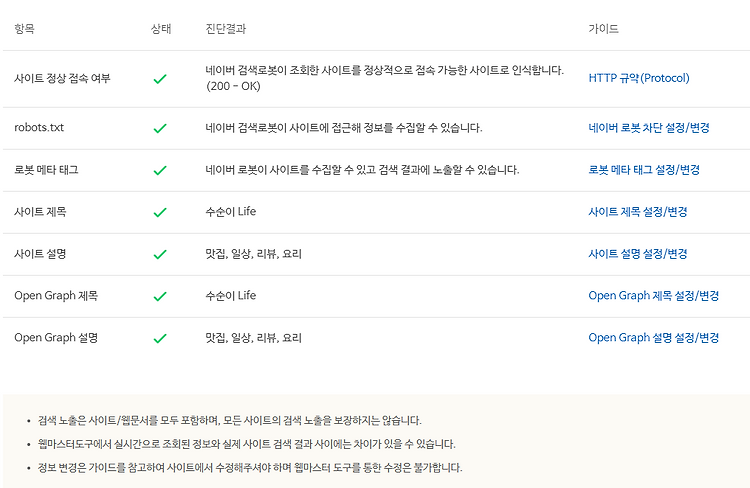Click green check for 로봇 메타 태그
Screen dimensions: 750x488
tap(160, 170)
